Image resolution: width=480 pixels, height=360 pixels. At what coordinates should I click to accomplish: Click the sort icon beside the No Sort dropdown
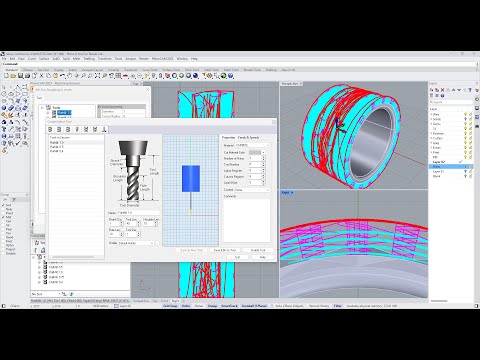pos(64,294)
